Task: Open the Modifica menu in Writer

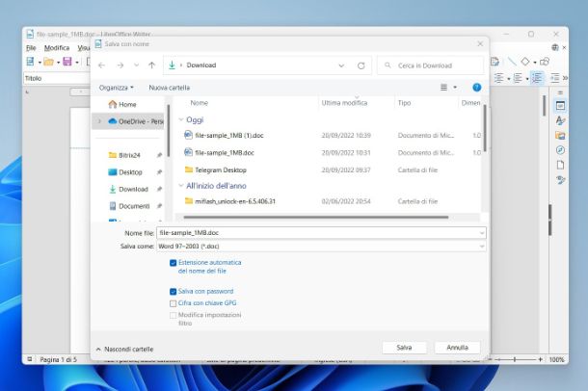Action: pos(57,48)
